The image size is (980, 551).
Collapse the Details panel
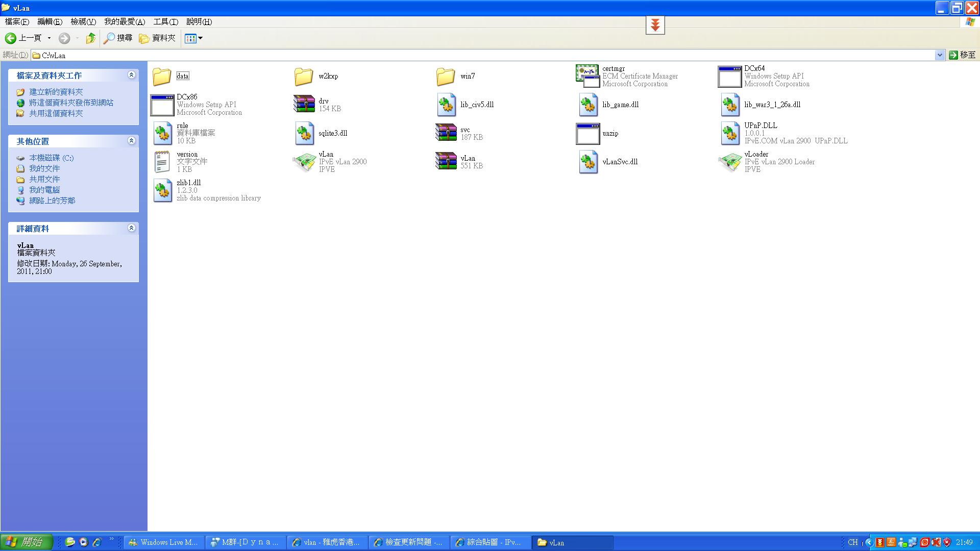click(x=131, y=228)
